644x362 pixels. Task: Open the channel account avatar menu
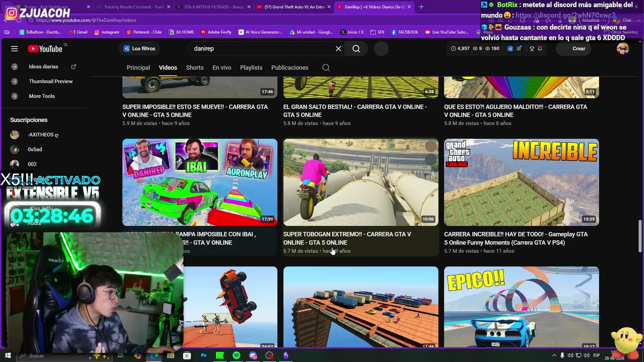click(x=623, y=49)
